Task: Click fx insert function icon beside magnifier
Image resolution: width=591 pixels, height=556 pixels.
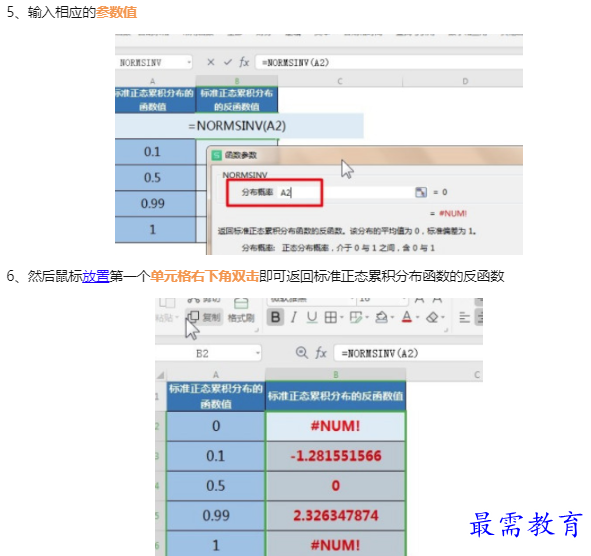Action: click(x=321, y=353)
